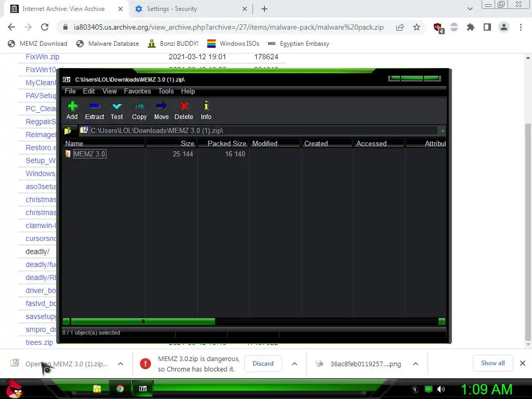Image resolution: width=532 pixels, height=399 pixels.
Task: Share this page icon in address bar
Action: (x=400, y=27)
